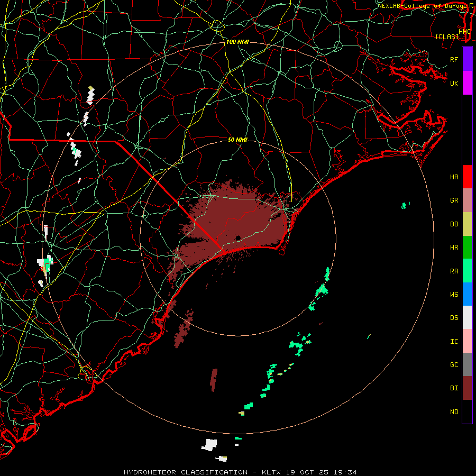
Task: Click the 50 NMI range ring label
Action: click(x=237, y=140)
